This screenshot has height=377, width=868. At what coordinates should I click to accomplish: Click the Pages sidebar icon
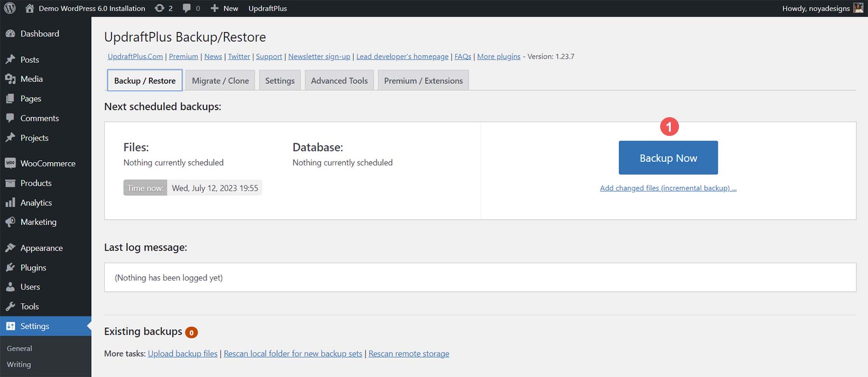point(10,98)
